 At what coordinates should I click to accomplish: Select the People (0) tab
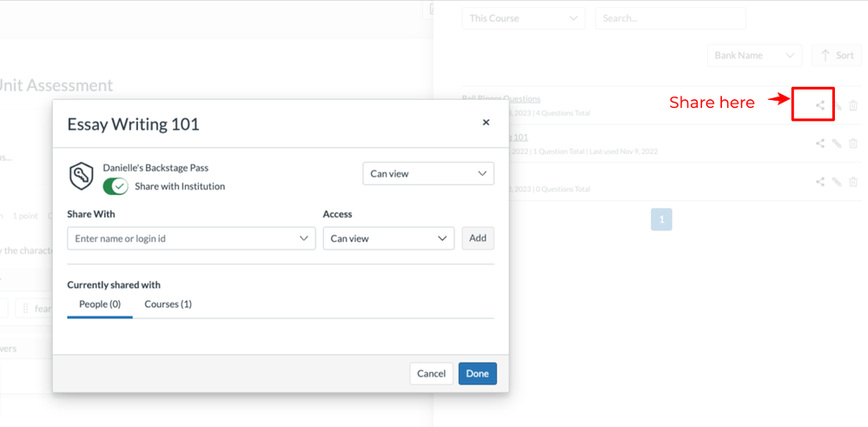point(100,304)
